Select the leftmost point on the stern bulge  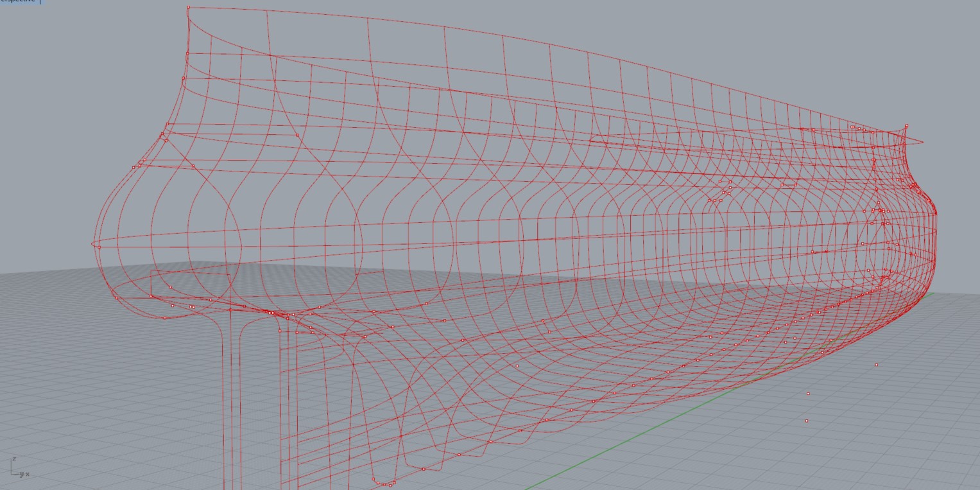pos(99,247)
